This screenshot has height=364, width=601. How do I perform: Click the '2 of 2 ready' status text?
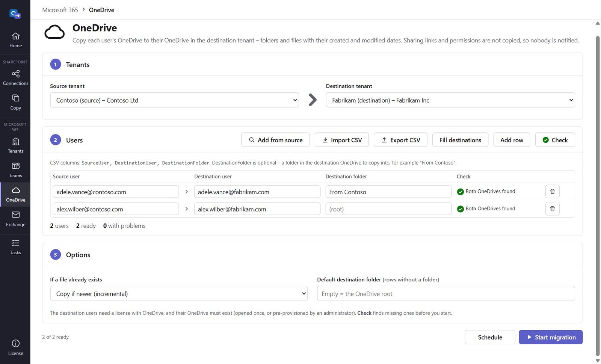tap(55, 337)
